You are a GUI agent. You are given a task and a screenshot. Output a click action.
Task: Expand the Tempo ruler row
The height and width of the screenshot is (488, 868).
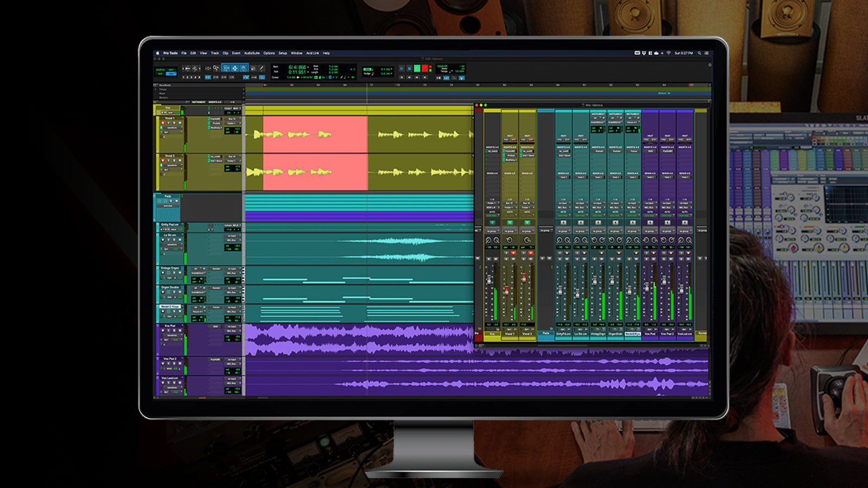coord(155,89)
